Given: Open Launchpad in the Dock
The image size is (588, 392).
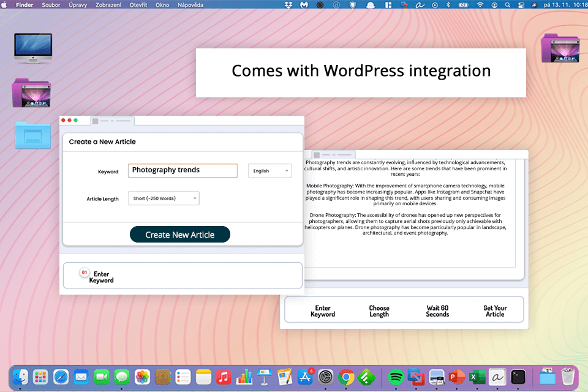Looking at the screenshot, I should (40, 377).
